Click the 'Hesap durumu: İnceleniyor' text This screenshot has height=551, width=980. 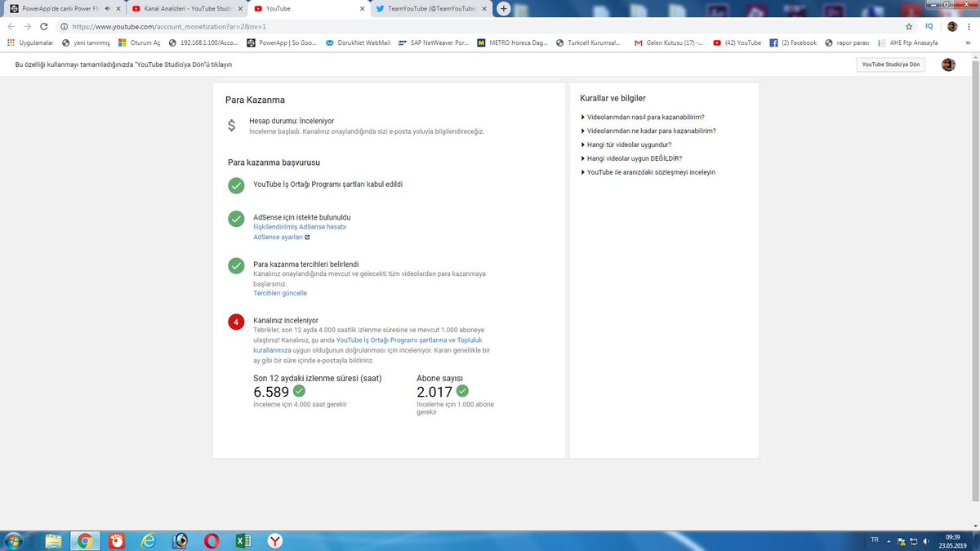(292, 121)
